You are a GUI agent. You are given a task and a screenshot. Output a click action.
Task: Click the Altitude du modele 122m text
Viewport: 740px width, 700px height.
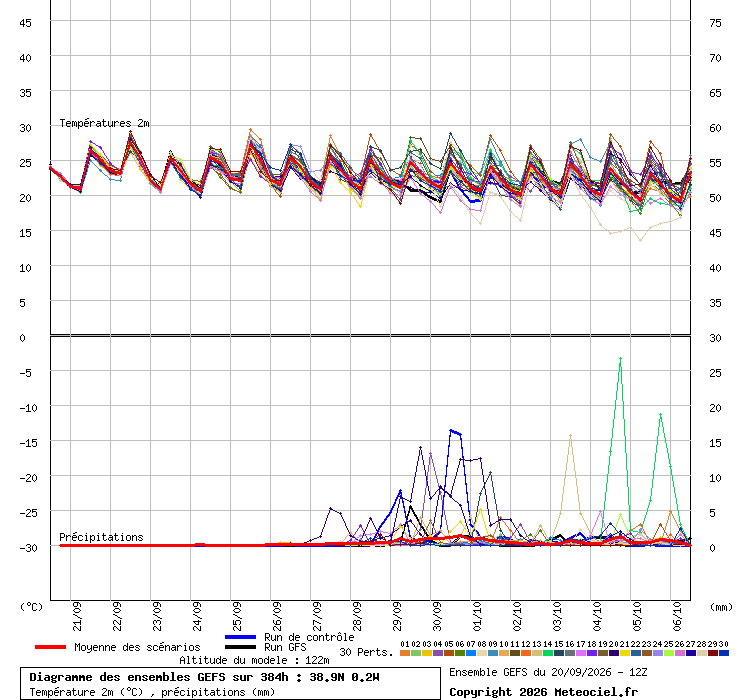click(x=254, y=660)
